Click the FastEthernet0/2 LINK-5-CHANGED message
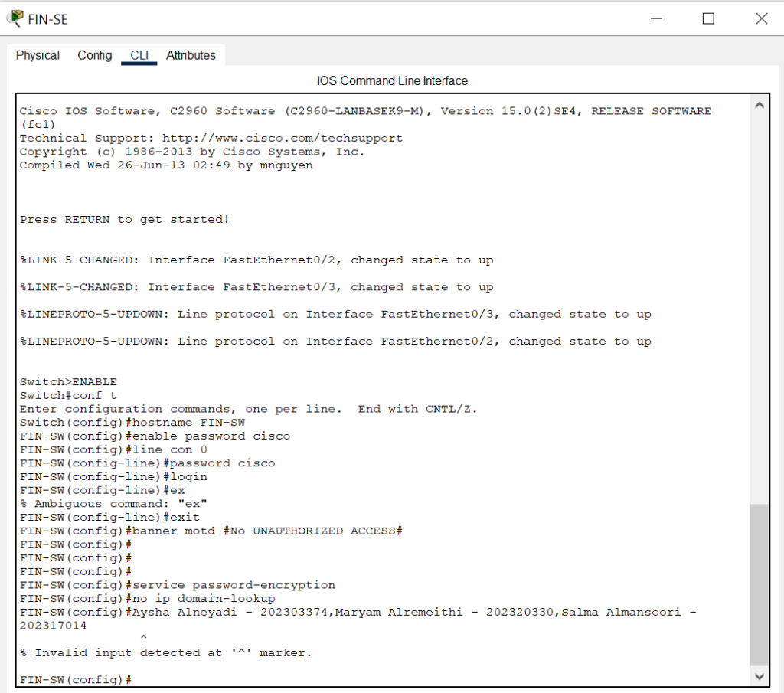This screenshot has width=784, height=693. click(256, 260)
